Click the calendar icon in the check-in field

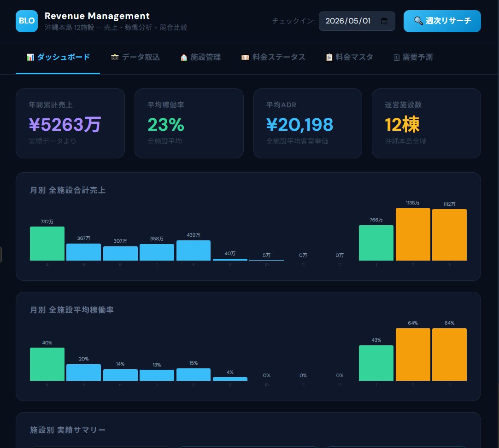(x=384, y=21)
